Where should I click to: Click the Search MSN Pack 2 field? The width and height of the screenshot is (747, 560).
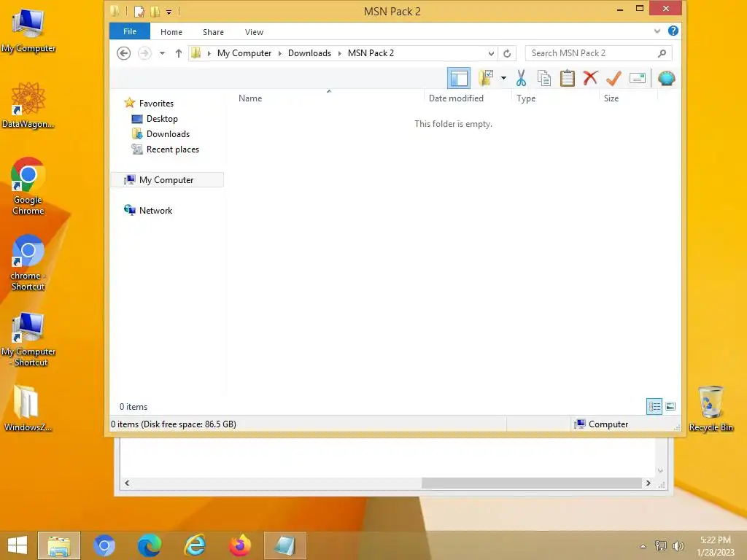598,52
